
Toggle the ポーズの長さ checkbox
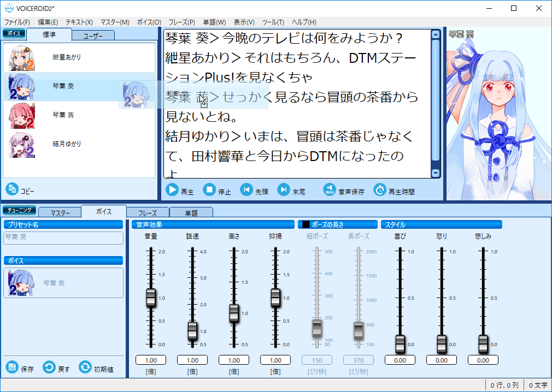306,224
